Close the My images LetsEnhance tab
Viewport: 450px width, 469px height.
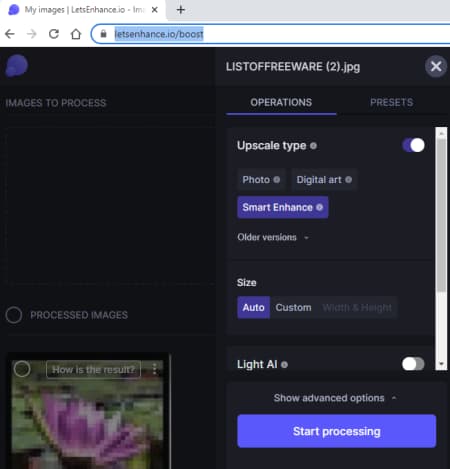(155, 10)
